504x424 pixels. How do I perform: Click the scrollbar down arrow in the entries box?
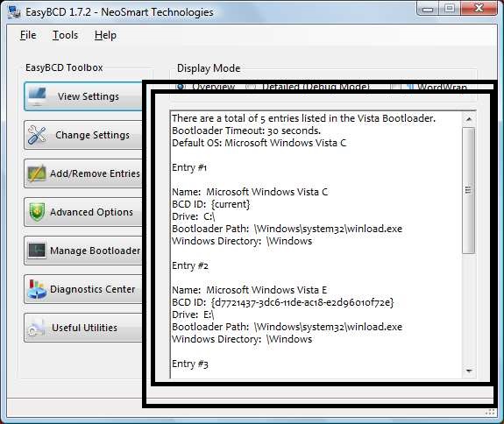(x=469, y=371)
